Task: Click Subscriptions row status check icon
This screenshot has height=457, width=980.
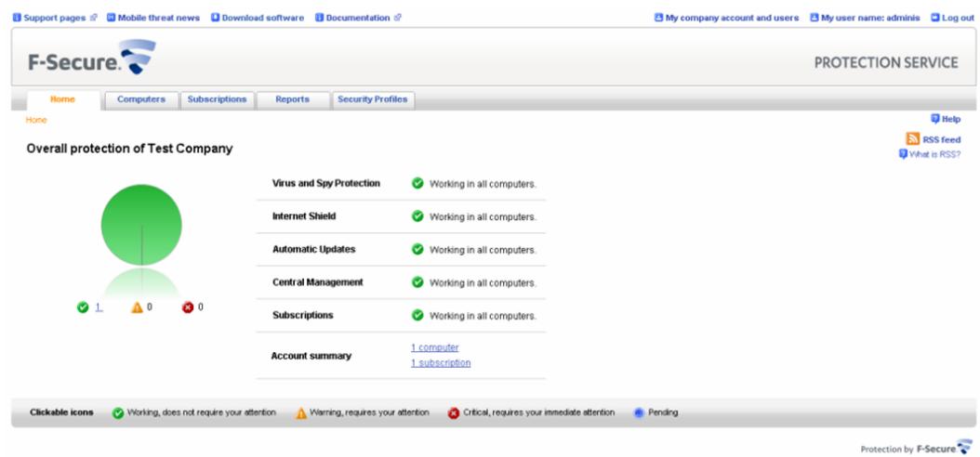Action: (417, 315)
